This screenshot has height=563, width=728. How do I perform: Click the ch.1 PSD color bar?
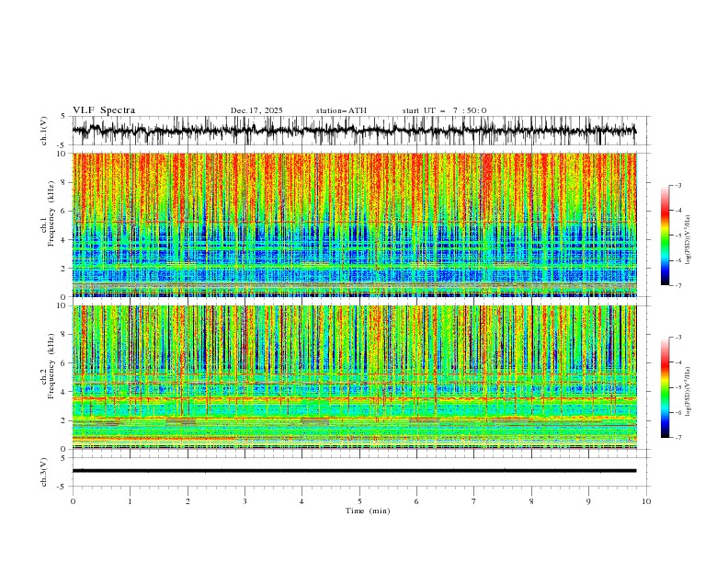[665, 236]
